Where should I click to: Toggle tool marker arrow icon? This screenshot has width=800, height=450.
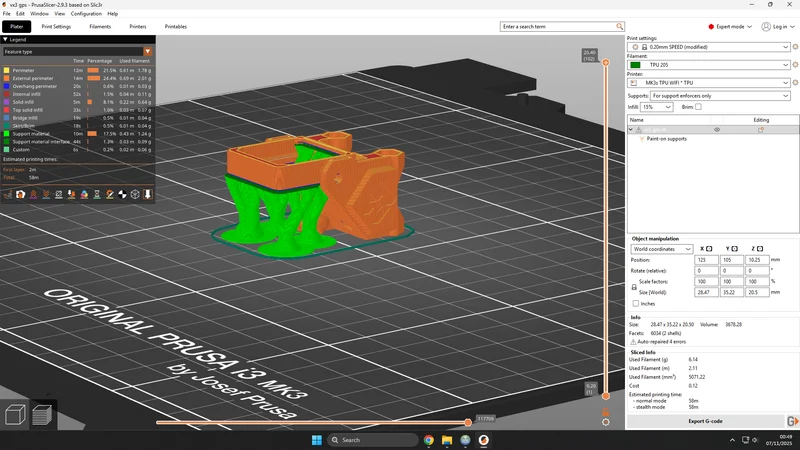pyautogui.click(x=147, y=194)
